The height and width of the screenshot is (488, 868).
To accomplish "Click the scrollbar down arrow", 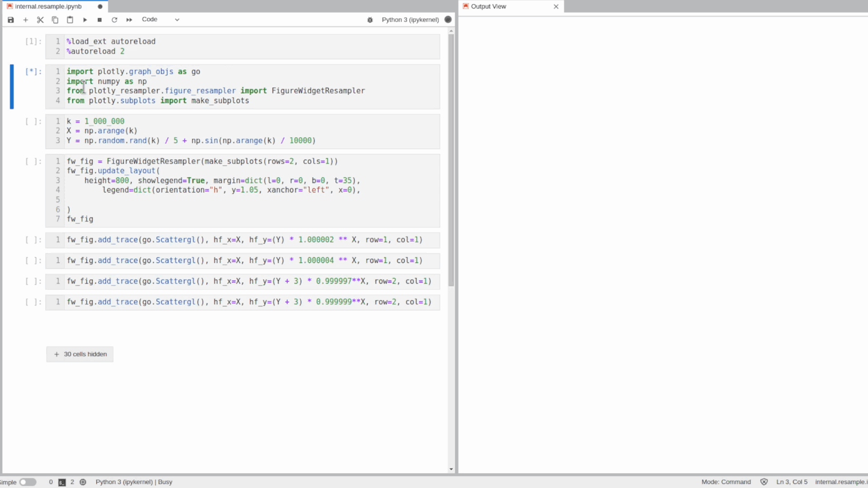I will coord(451,469).
